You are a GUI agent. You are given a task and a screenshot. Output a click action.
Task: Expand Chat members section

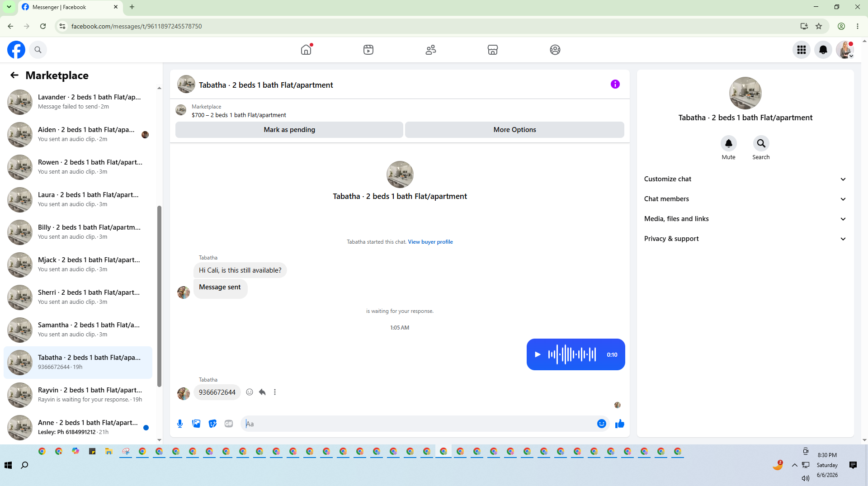click(x=745, y=199)
